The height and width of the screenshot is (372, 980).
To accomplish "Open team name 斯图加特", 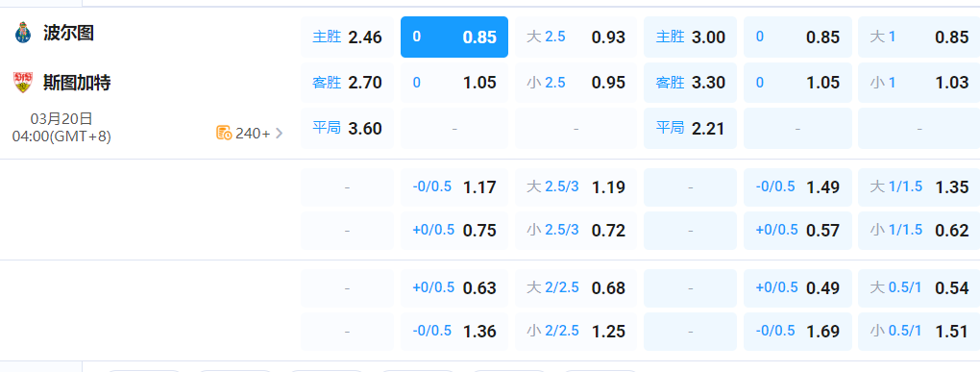I will click(77, 82).
